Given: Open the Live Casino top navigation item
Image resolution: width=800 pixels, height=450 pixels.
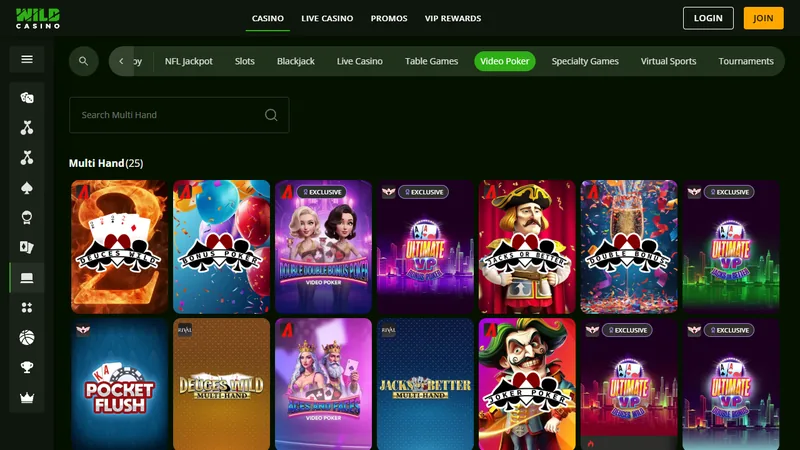Looking at the screenshot, I should click(x=327, y=18).
